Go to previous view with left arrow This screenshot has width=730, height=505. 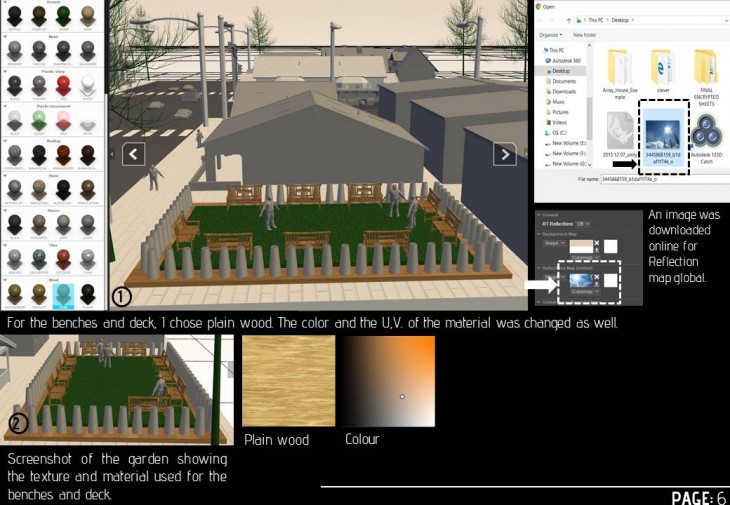134,153
